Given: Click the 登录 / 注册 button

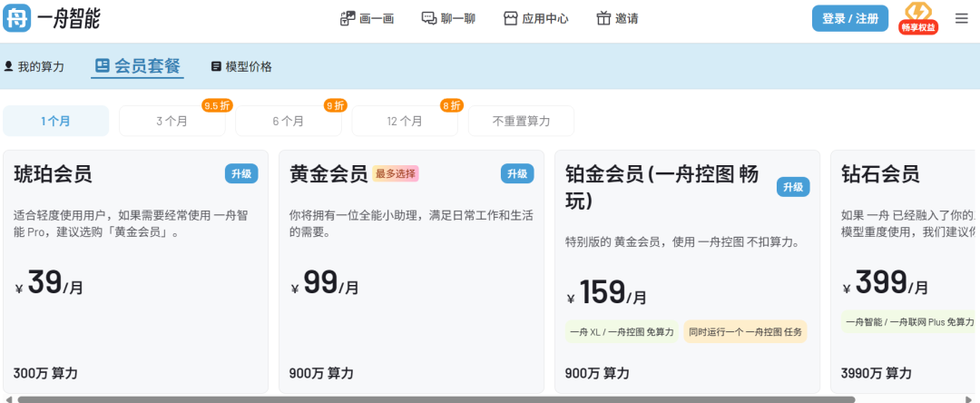Looking at the screenshot, I should pyautogui.click(x=850, y=19).
